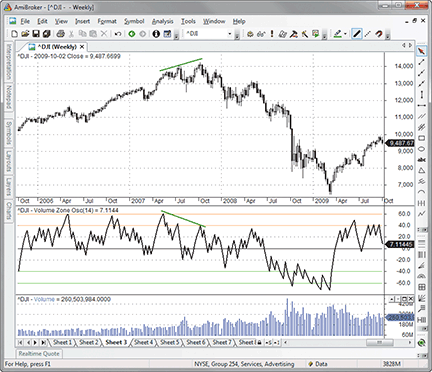Toggle the thick line style button
Viewport: 432px width, 372px height.
[x=357, y=34]
